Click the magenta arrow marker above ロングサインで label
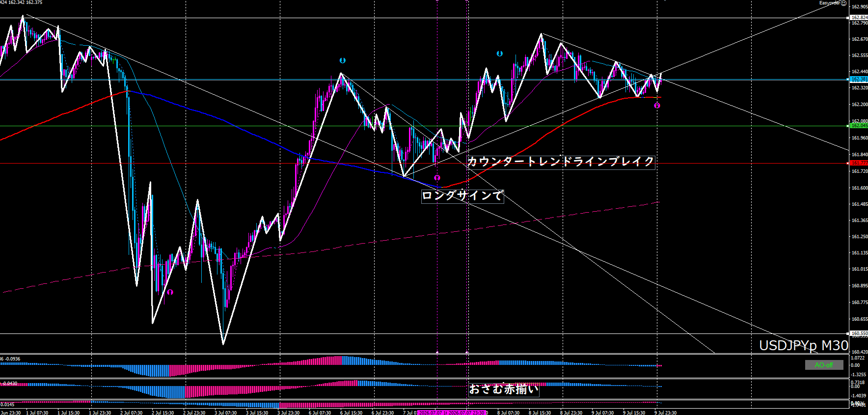This screenshot has height=415, width=868. click(437, 178)
